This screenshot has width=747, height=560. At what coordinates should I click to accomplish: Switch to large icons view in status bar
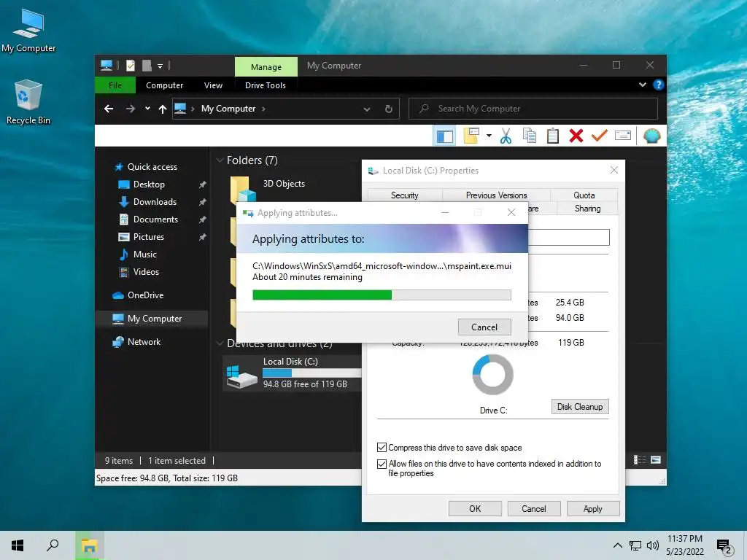pyautogui.click(x=656, y=460)
